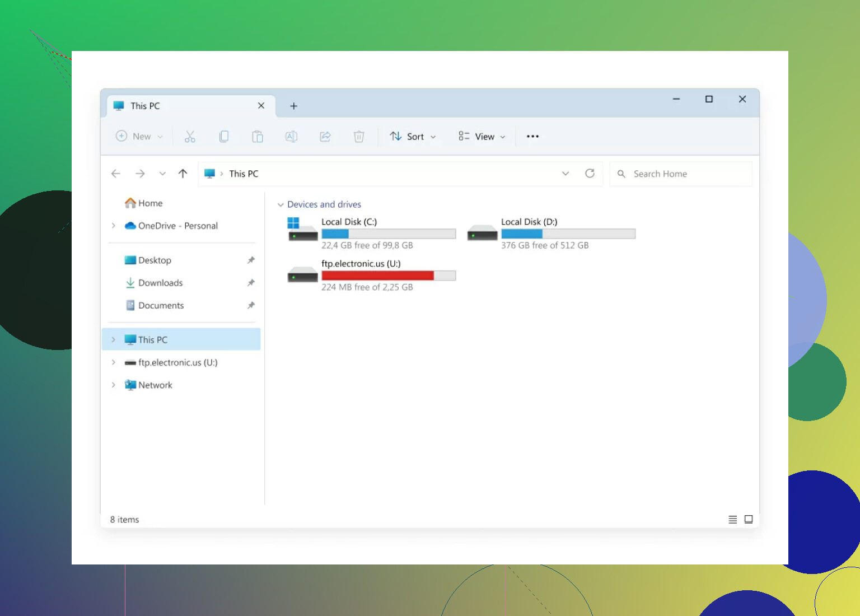Image resolution: width=860 pixels, height=616 pixels.
Task: Click the Paste clipboard icon
Action: point(258,137)
